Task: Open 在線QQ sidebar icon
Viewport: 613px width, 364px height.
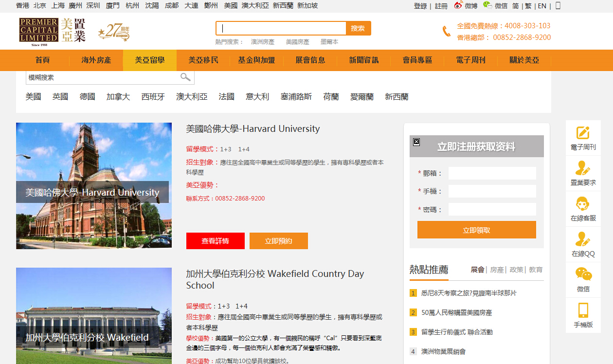Action: [x=583, y=239]
